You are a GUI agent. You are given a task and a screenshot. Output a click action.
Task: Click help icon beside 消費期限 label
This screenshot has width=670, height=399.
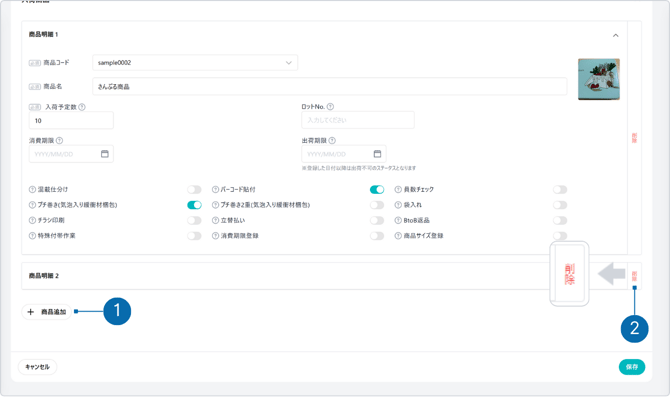click(59, 141)
